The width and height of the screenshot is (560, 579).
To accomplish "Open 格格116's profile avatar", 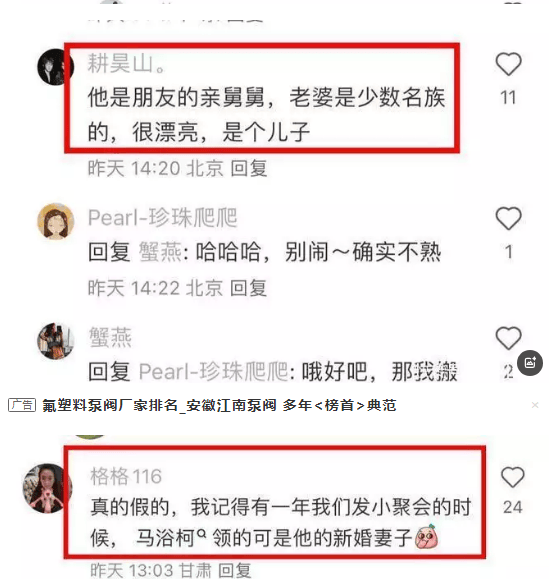I will (47, 488).
